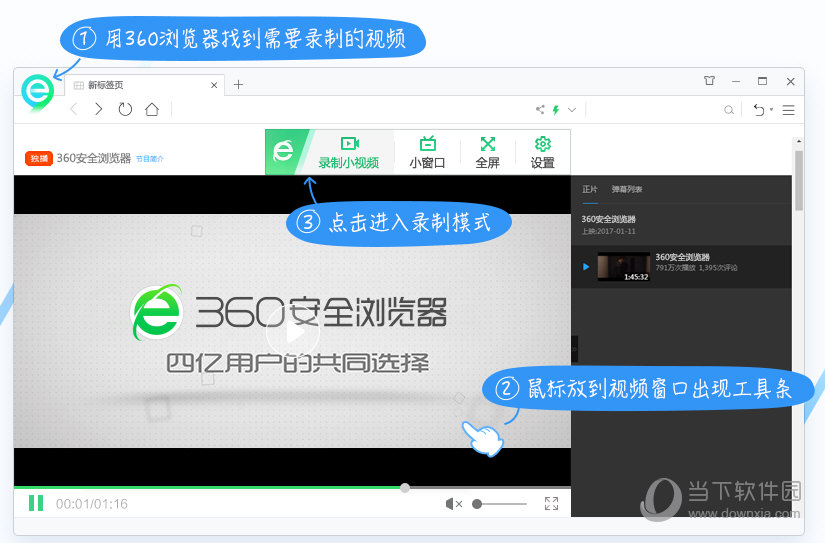Click the scrollbar up arrow
The height and width of the screenshot is (543, 825).
pos(799,142)
